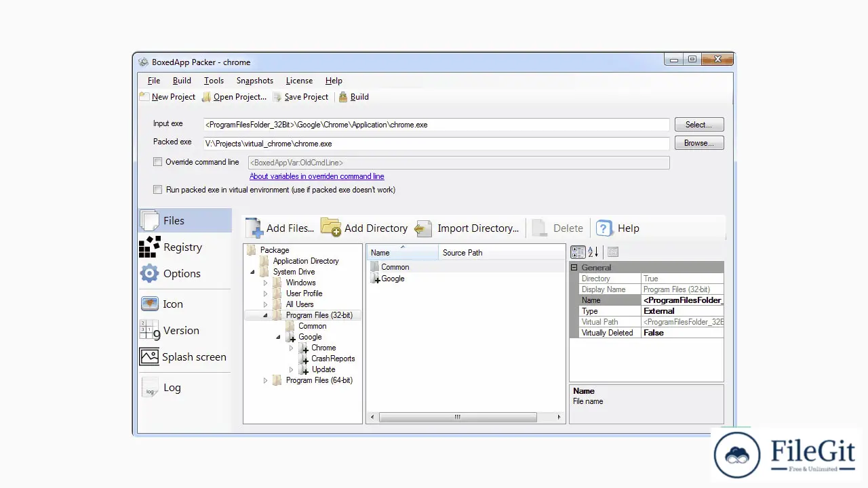868x488 pixels.
Task: Click the BoxedApp Packer title bar icon
Action: (143, 62)
